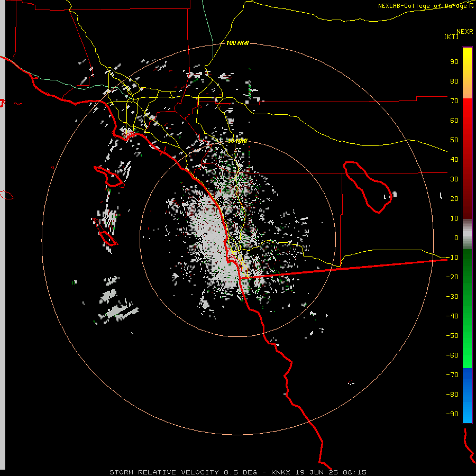Click the 40 value on velocity scale
This screenshot has height=476, width=476.
pos(454,160)
